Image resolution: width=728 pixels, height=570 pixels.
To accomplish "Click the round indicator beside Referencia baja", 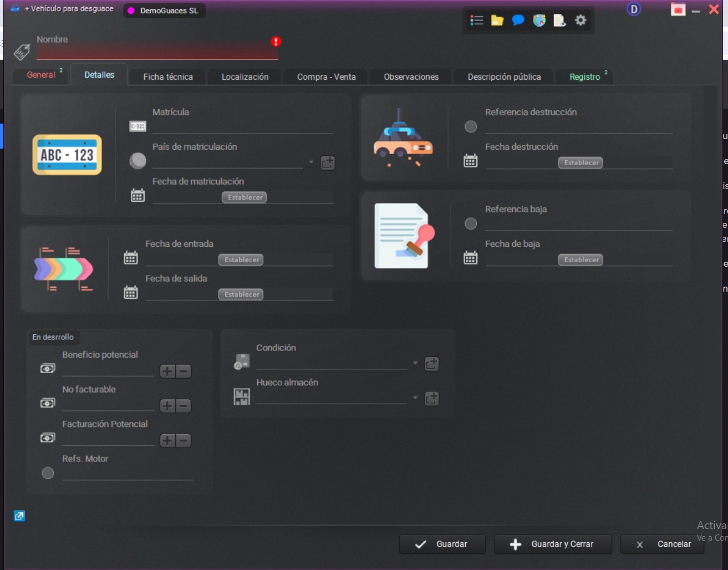I will pos(471,223).
